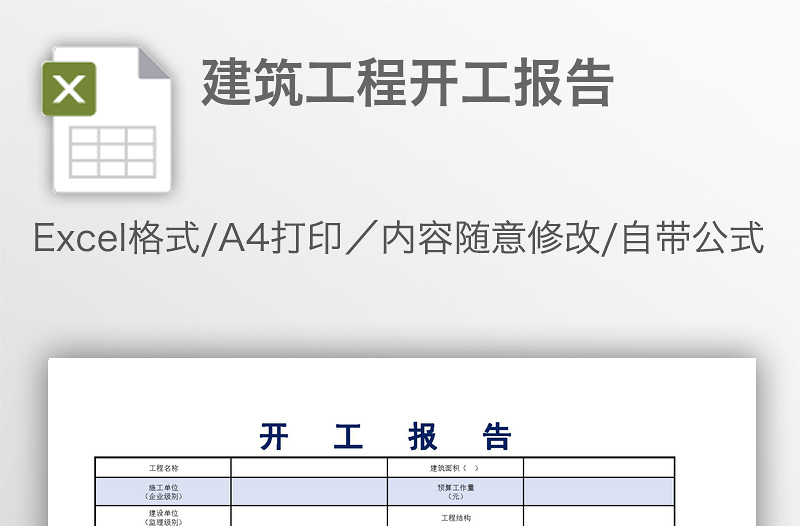Click the folded corner of the file icon
This screenshot has height=526, width=800.
pos(154,62)
